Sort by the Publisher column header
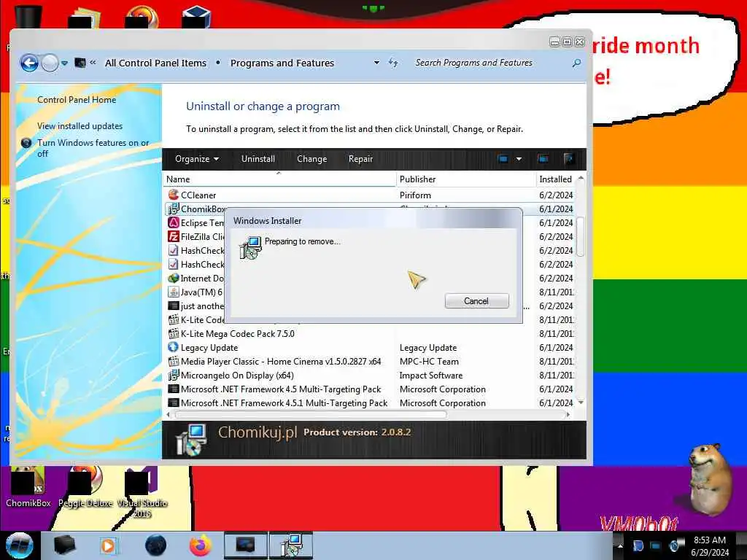747x560 pixels. coord(465,179)
